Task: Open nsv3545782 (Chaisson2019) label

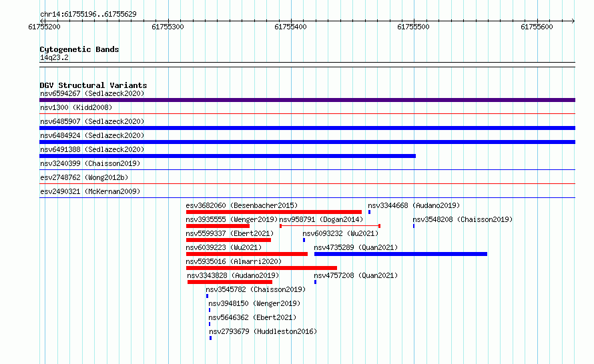Action: 256,289
